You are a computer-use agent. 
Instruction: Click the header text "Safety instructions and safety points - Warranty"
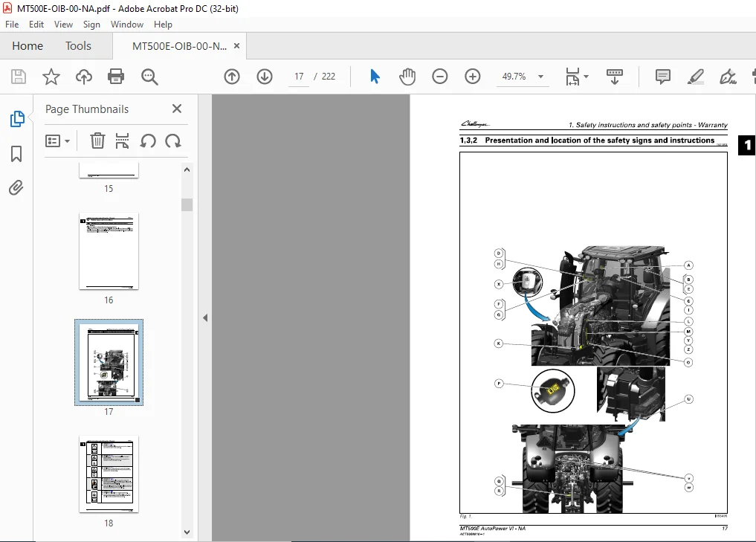pyautogui.click(x=651, y=125)
